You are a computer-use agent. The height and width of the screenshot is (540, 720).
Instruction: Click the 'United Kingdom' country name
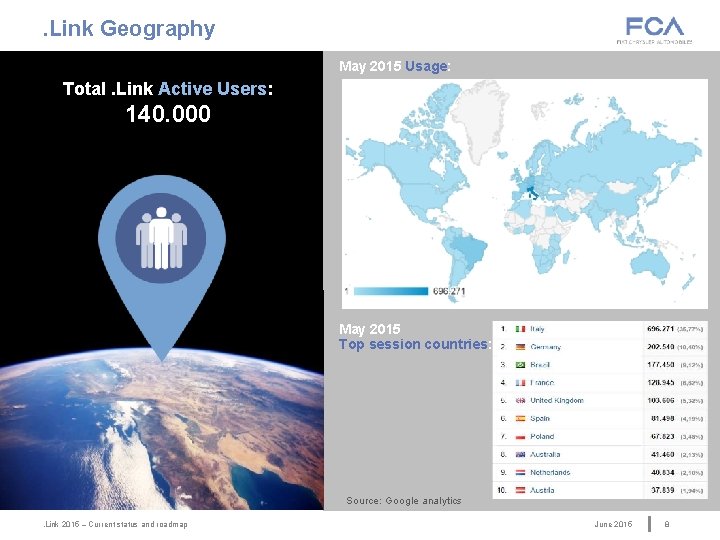pos(557,400)
